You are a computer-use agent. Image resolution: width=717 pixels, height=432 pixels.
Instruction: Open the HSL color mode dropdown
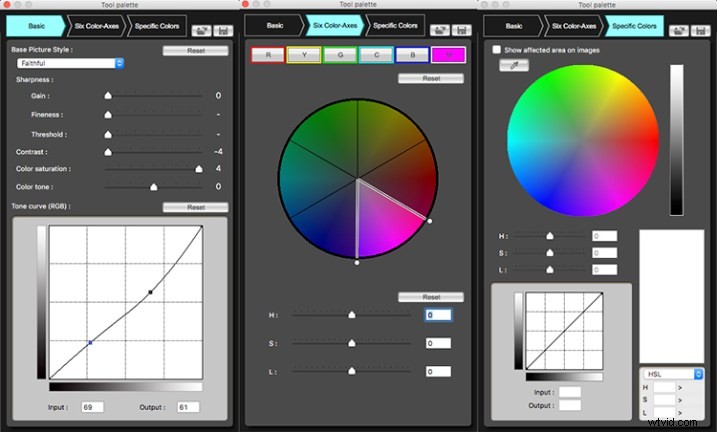pyautogui.click(x=673, y=374)
